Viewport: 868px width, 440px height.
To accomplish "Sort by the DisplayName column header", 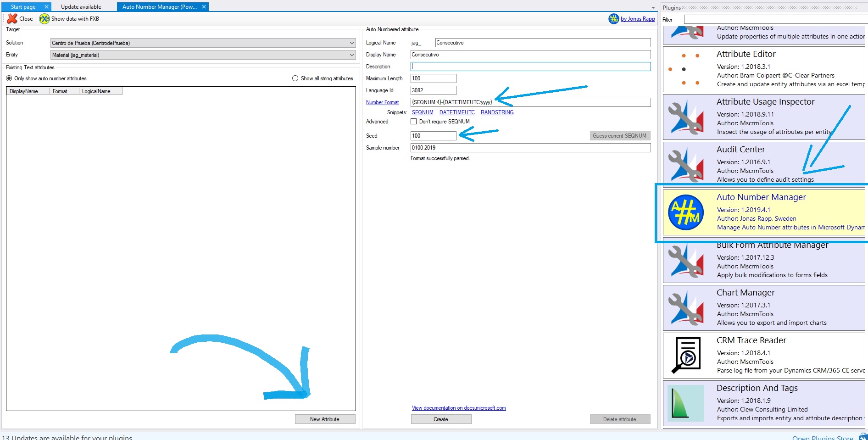I will point(28,91).
